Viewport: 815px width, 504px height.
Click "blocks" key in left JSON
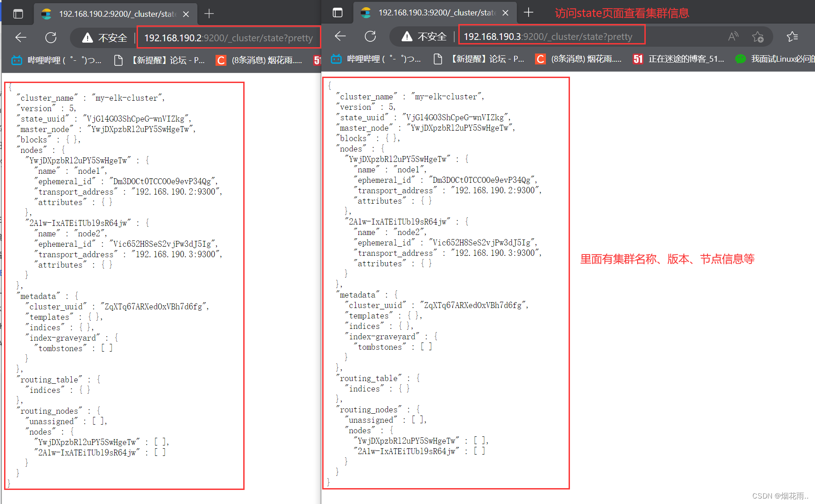(34, 140)
